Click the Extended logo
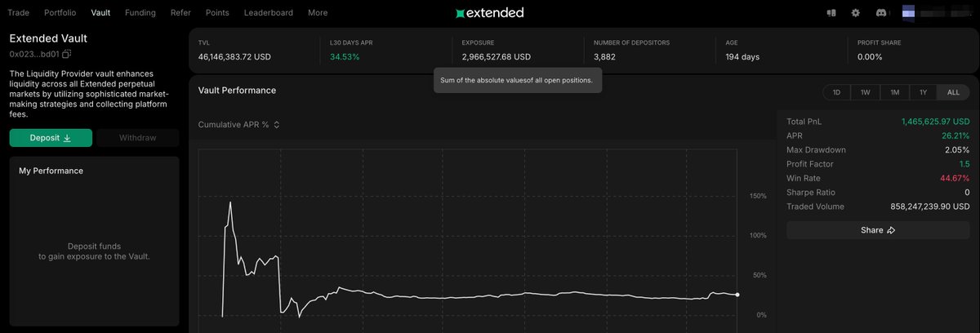The image size is (980, 333). point(489,13)
